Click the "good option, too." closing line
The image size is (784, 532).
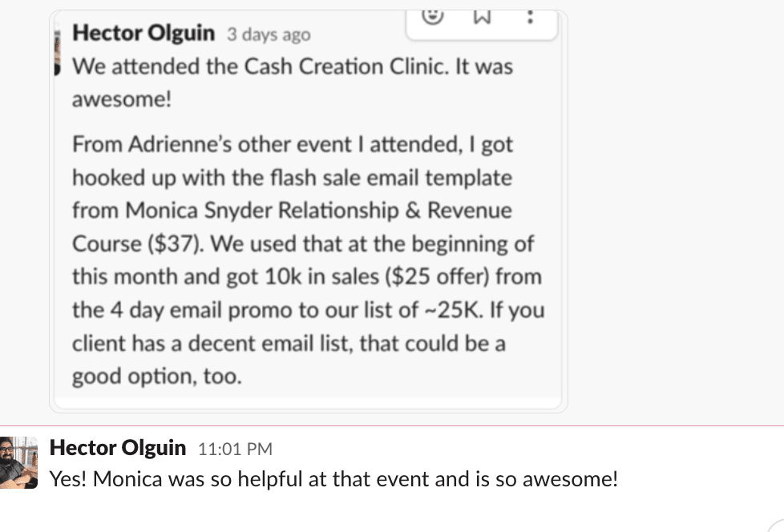point(156,377)
